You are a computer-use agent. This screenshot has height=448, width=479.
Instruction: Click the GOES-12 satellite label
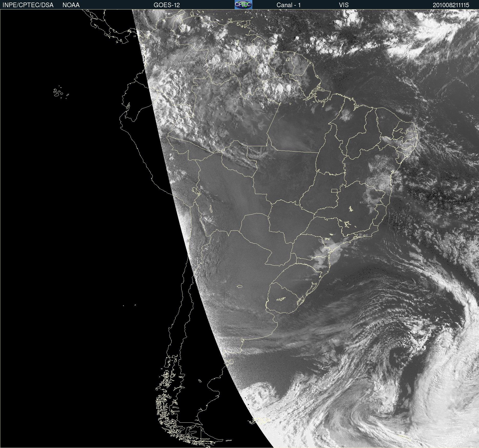167,5
